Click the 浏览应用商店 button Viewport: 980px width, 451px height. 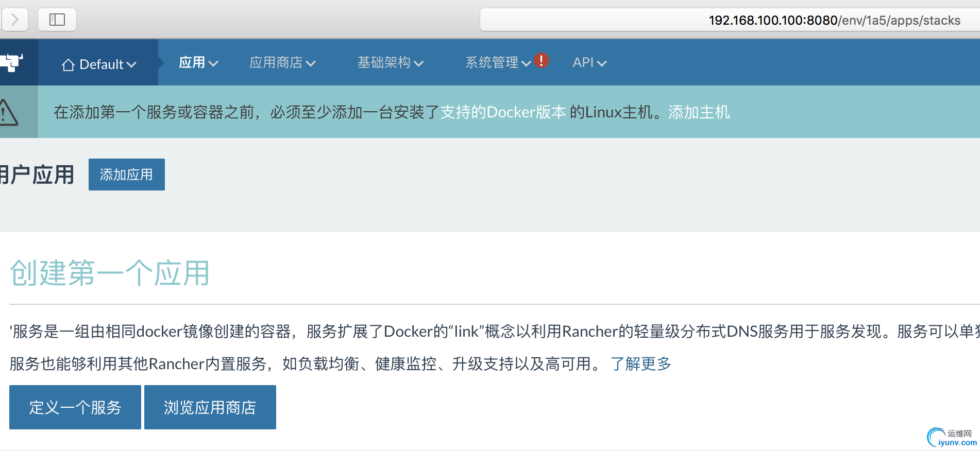[210, 407]
